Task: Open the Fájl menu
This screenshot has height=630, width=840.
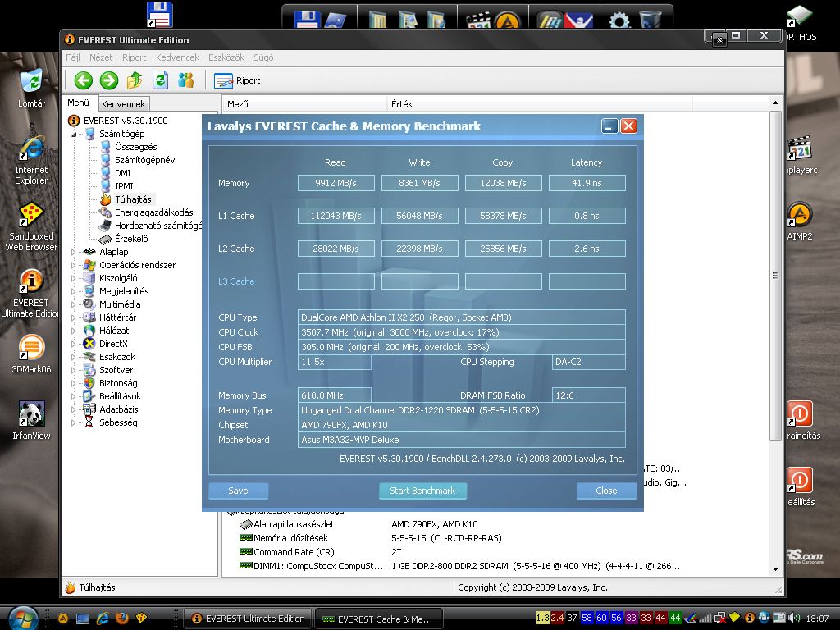Action: [x=73, y=57]
